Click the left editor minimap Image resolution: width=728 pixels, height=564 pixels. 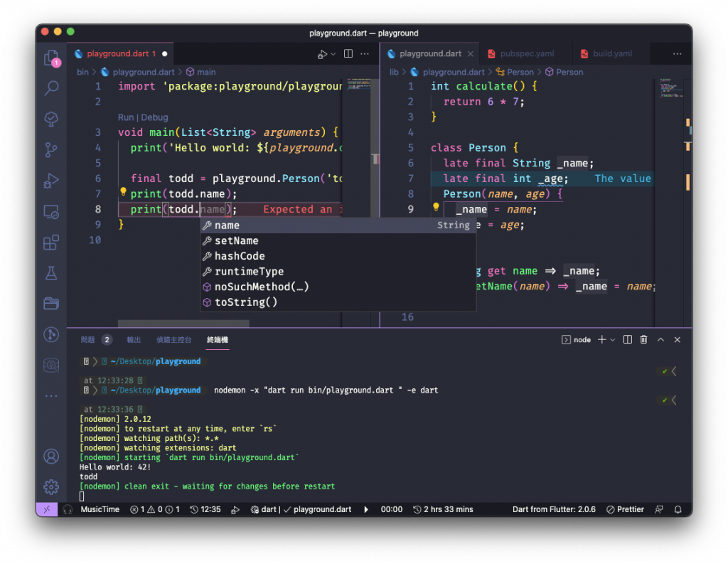click(x=358, y=86)
